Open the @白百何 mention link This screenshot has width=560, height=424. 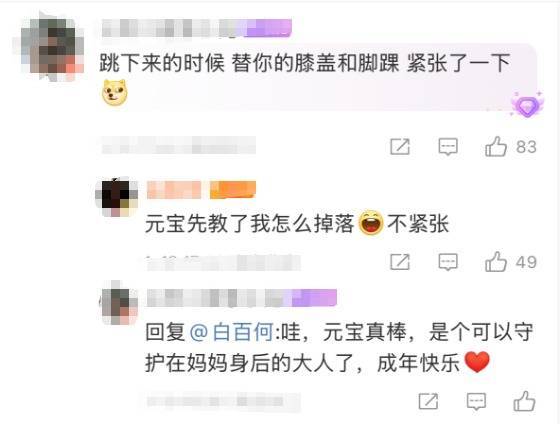click(x=232, y=332)
